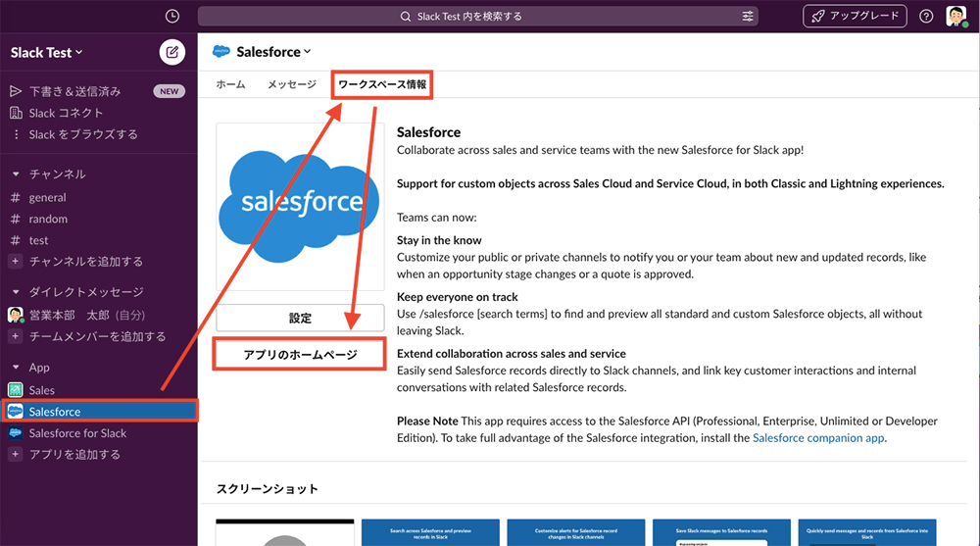The height and width of the screenshot is (546, 980).
Task: Open screenshot thumbnail about customizing alerts
Action: click(x=575, y=532)
